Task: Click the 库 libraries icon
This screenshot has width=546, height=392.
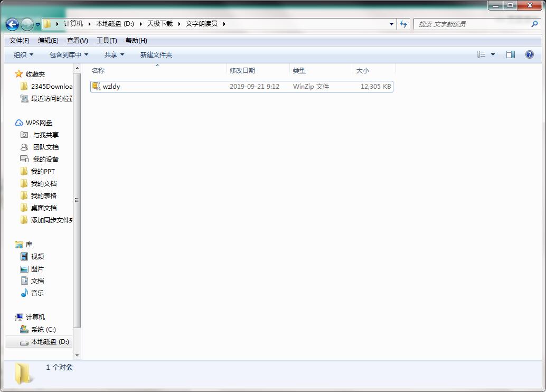Action: click(19, 244)
